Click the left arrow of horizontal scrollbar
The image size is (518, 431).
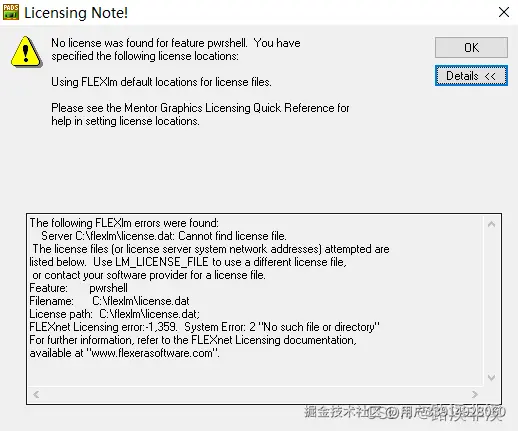point(36,395)
